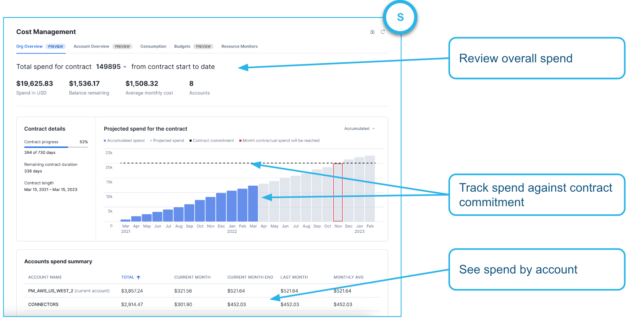The height and width of the screenshot is (333, 644).
Task: Click the '336 days' remaining duration value
Action: (33, 171)
